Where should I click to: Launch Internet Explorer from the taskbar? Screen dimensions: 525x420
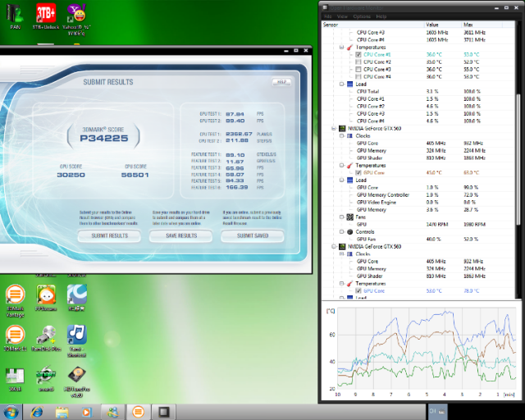37,412
